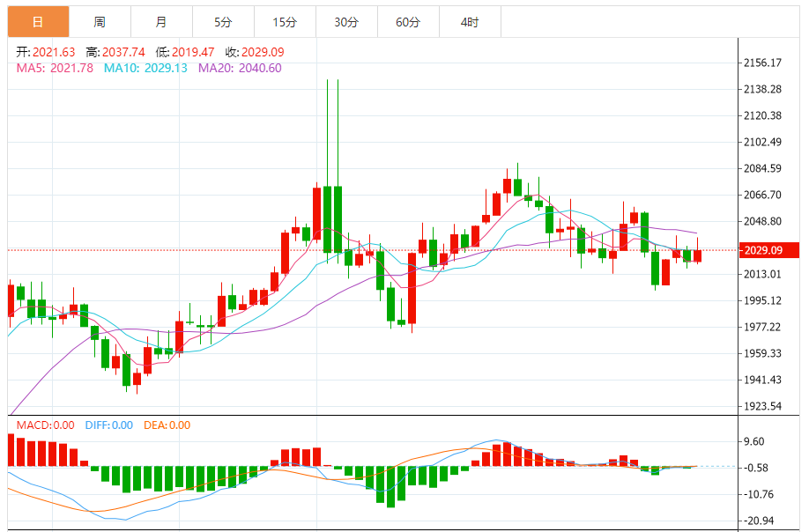Open the 5分 timeframe tab
The width and height of the screenshot is (809, 532).
tap(223, 22)
